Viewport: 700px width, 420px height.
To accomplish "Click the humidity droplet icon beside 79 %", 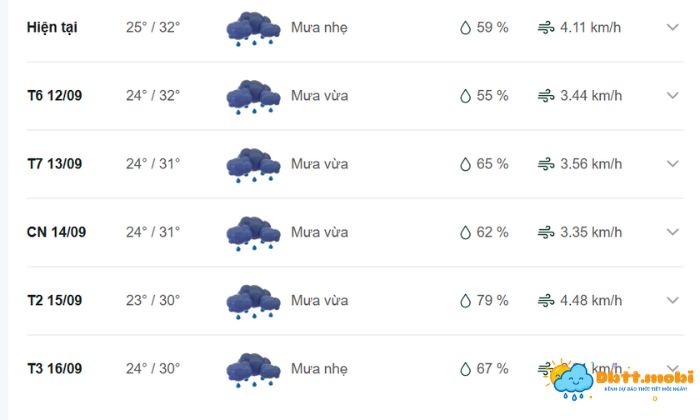I will tap(465, 301).
